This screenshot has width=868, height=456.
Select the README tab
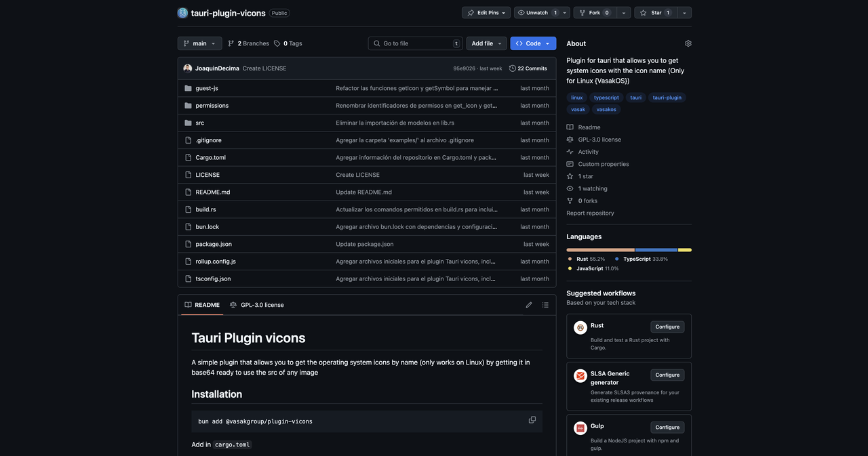(202, 305)
